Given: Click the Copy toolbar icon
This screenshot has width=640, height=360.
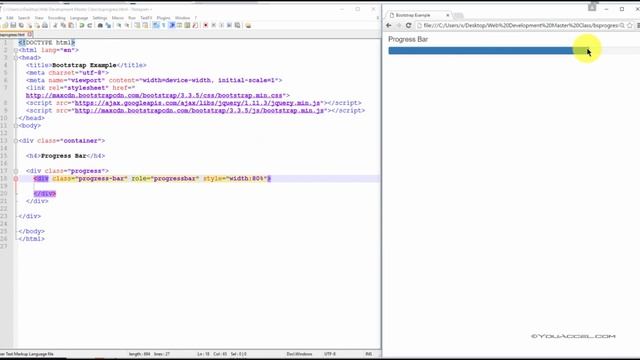Looking at the screenshot, I should tap(63, 25).
